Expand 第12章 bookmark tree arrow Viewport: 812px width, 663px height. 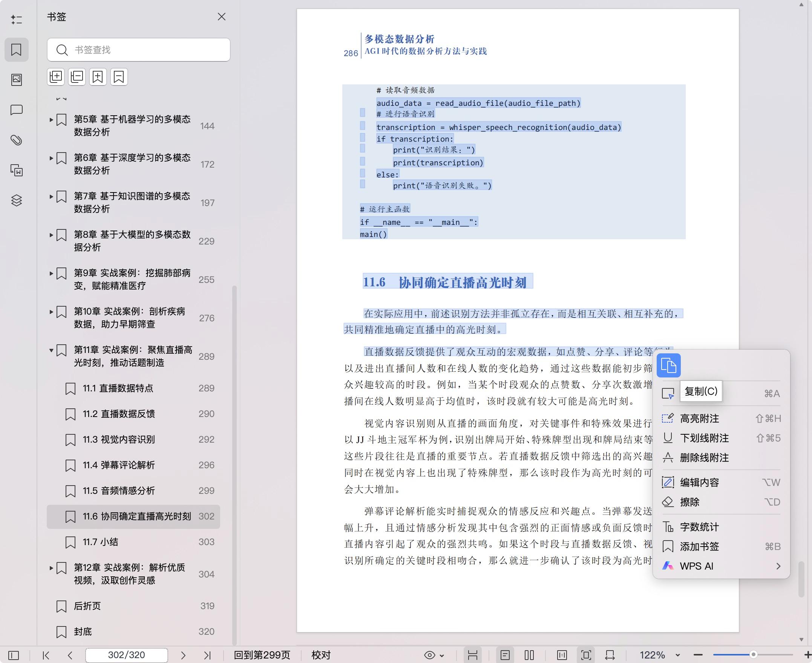pyautogui.click(x=51, y=568)
